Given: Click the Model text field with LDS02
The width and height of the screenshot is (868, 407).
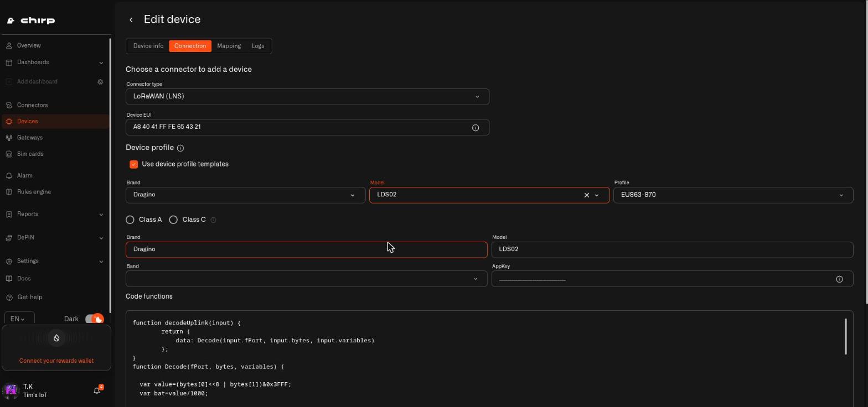Looking at the screenshot, I should click(x=672, y=250).
